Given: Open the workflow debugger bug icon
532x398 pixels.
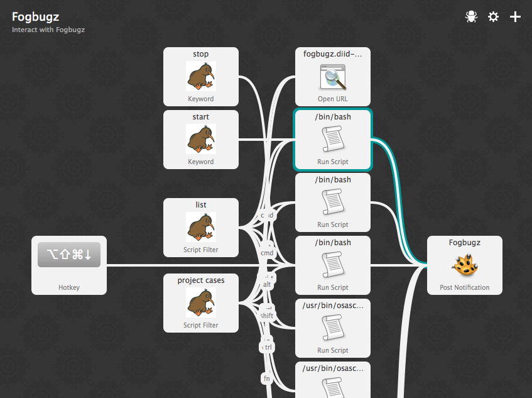Looking at the screenshot, I should [471, 16].
